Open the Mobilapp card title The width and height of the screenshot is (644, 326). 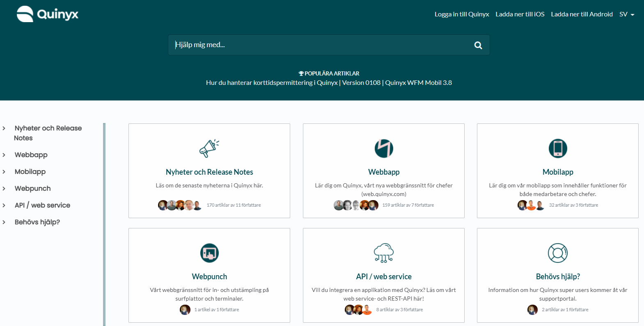point(558,172)
